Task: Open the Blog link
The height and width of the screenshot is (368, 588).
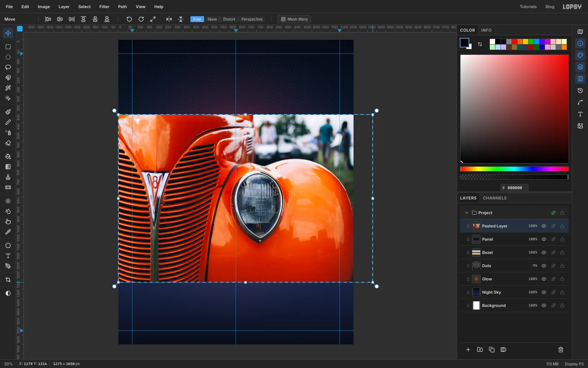Action: (x=550, y=7)
